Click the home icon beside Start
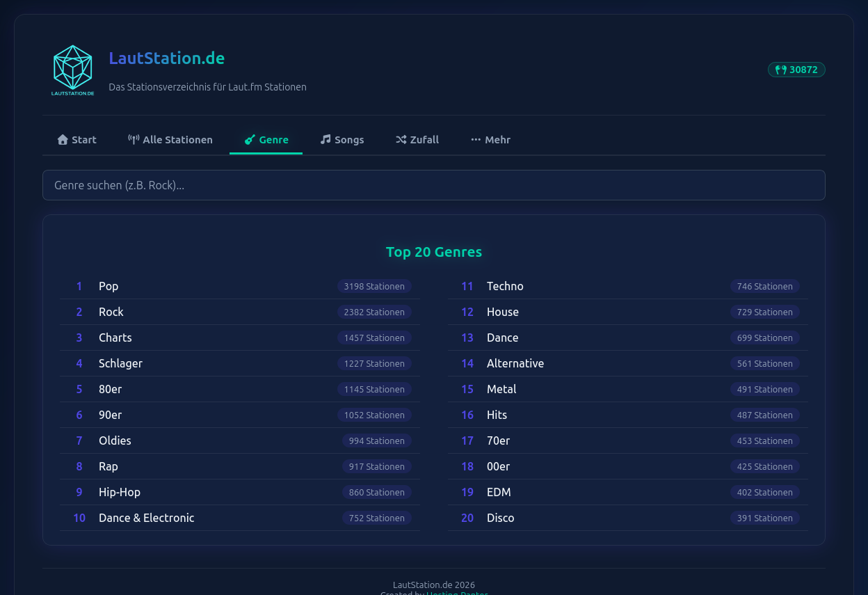The height and width of the screenshot is (595, 868). pos(63,139)
